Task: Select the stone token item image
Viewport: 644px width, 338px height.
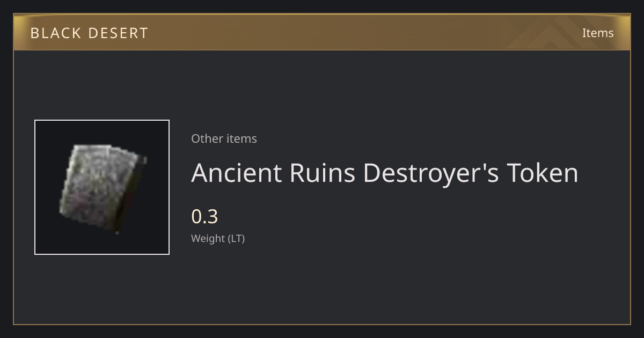Action: (102, 189)
